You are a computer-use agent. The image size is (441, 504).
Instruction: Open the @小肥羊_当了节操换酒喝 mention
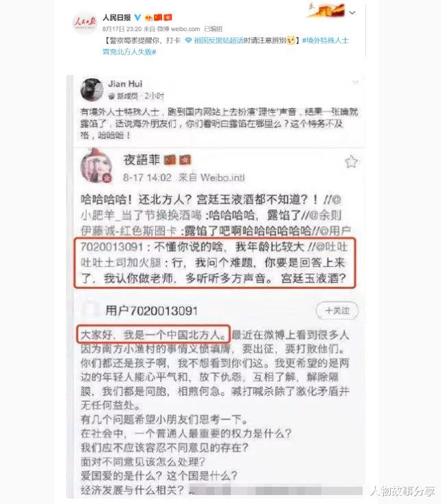142,215
